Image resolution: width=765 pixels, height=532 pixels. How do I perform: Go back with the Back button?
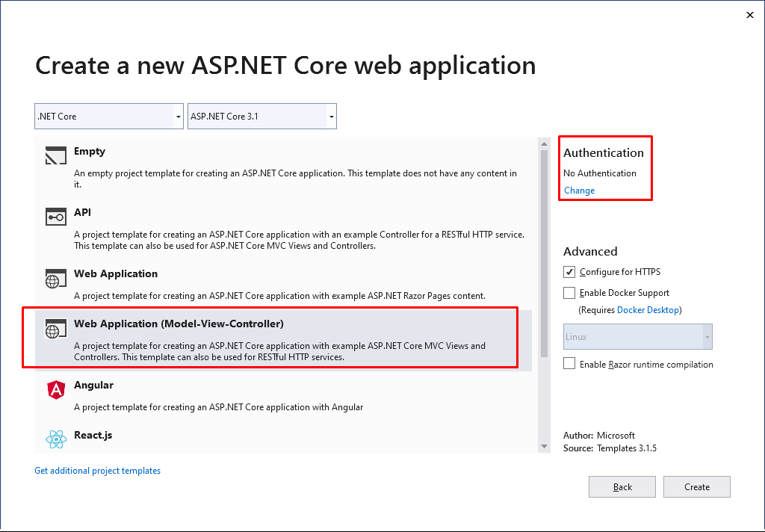622,487
